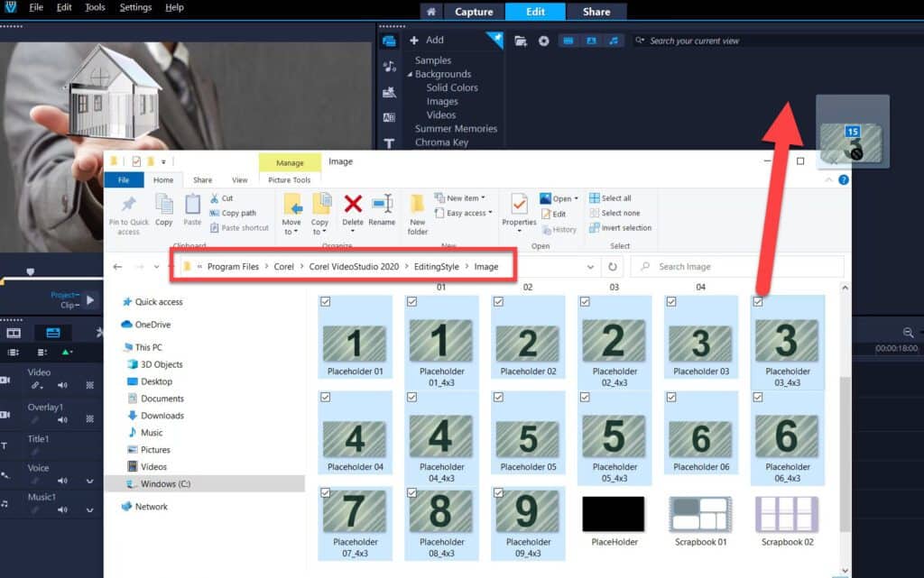Open the Audio library panel
Screen dimensions: 924x578
[x=389, y=65]
